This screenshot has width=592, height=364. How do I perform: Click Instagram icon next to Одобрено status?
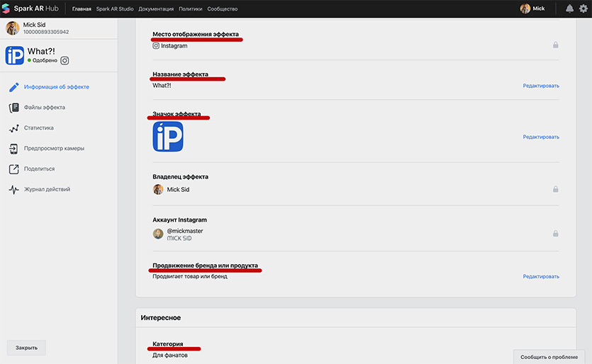tap(65, 60)
